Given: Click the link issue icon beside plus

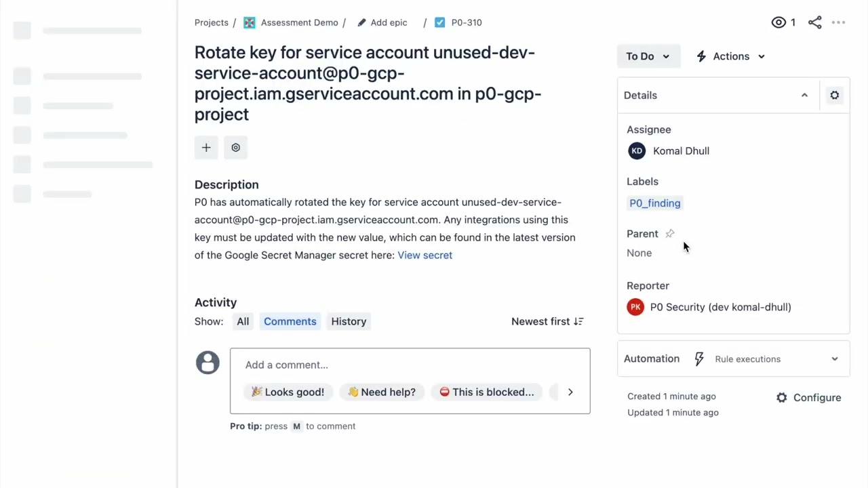Looking at the screenshot, I should (x=235, y=148).
